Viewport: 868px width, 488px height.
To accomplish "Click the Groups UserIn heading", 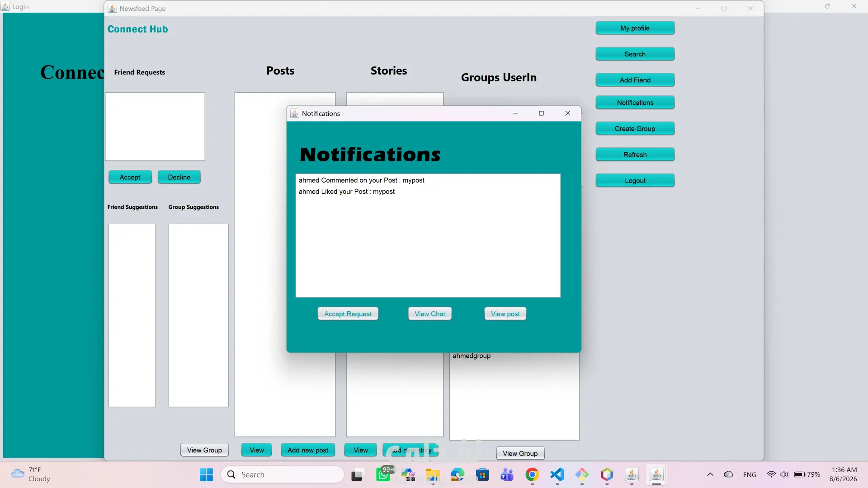I will tap(499, 78).
